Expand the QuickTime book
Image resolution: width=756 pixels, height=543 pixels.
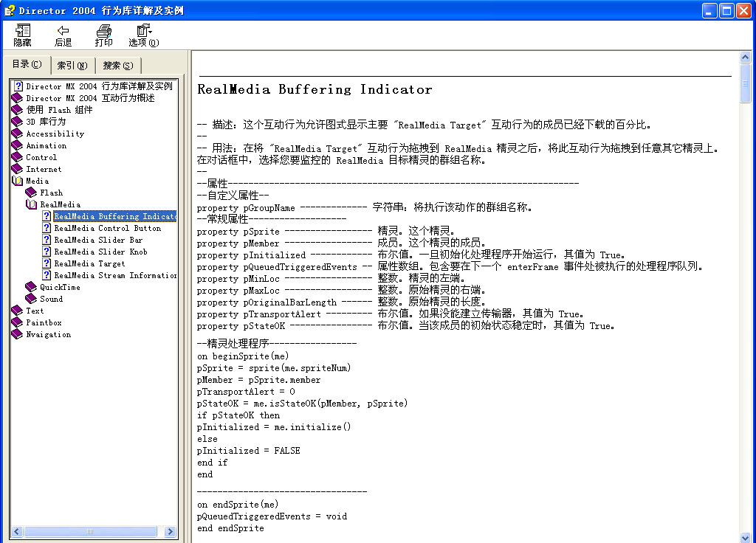[x=60, y=287]
